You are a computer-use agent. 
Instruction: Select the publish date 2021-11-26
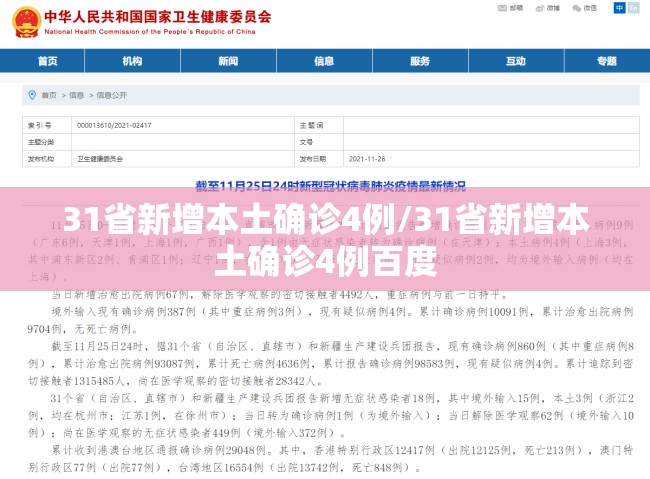click(367, 159)
